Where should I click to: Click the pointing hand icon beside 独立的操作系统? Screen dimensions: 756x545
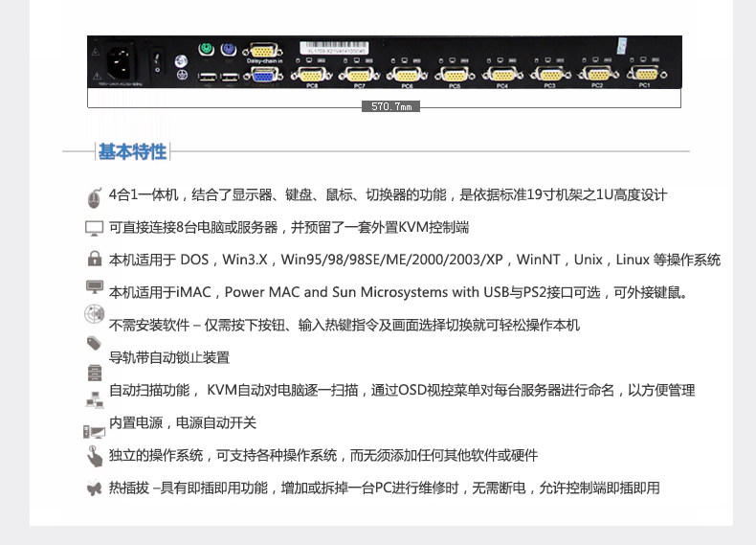tap(95, 456)
